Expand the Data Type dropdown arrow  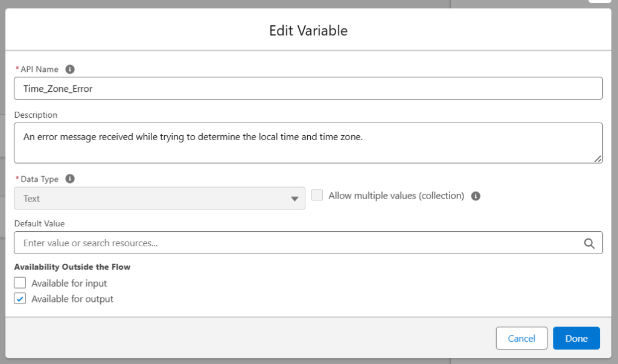point(295,199)
